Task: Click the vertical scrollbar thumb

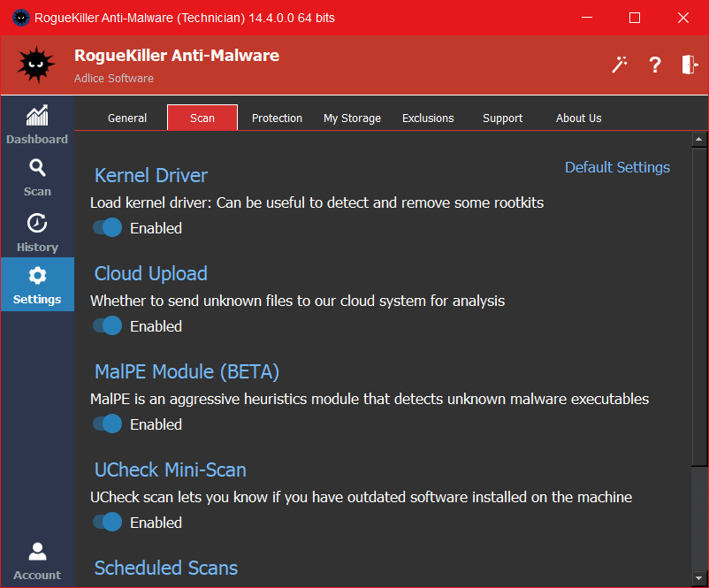Action: pyautogui.click(x=699, y=307)
